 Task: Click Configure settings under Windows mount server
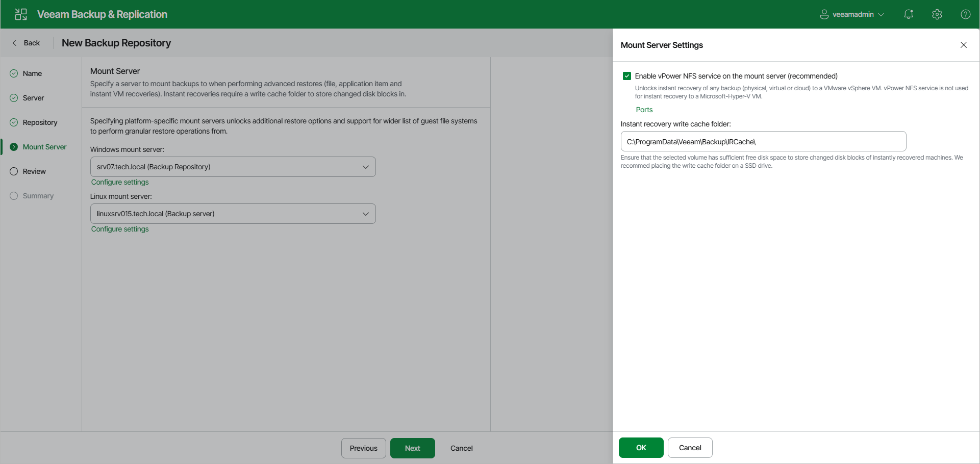pyautogui.click(x=119, y=182)
